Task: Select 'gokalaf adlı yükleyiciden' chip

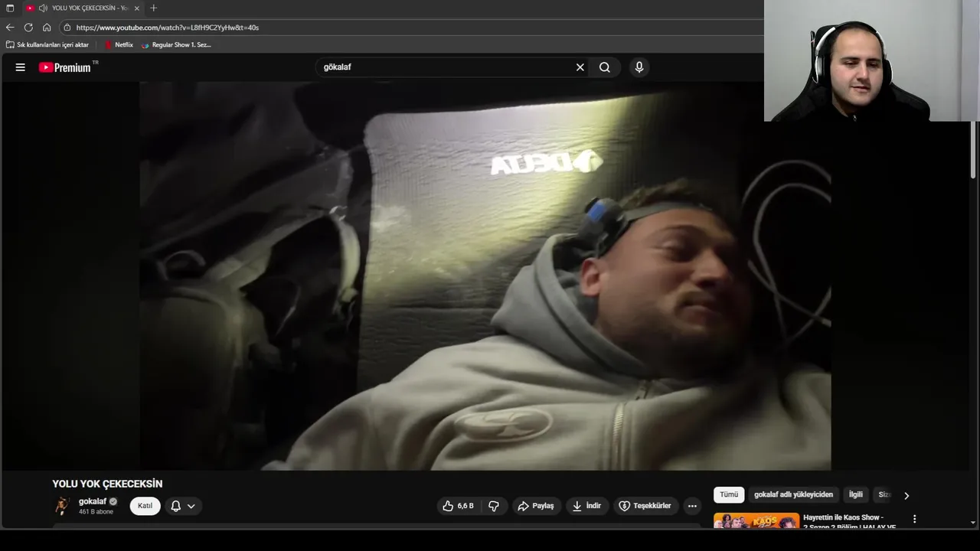Action: coord(793,495)
